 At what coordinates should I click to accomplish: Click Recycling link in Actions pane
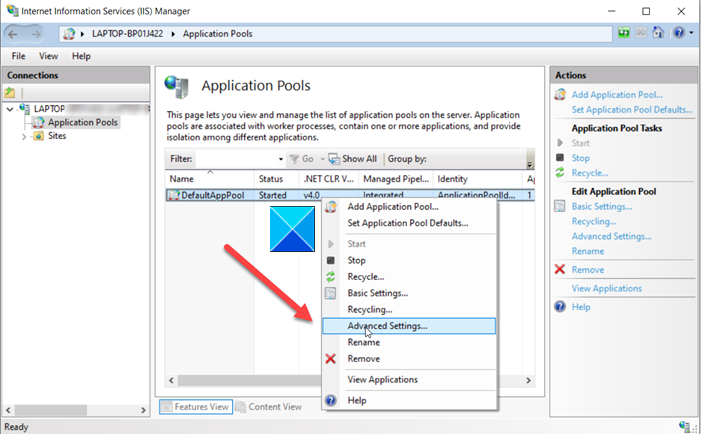tap(594, 222)
